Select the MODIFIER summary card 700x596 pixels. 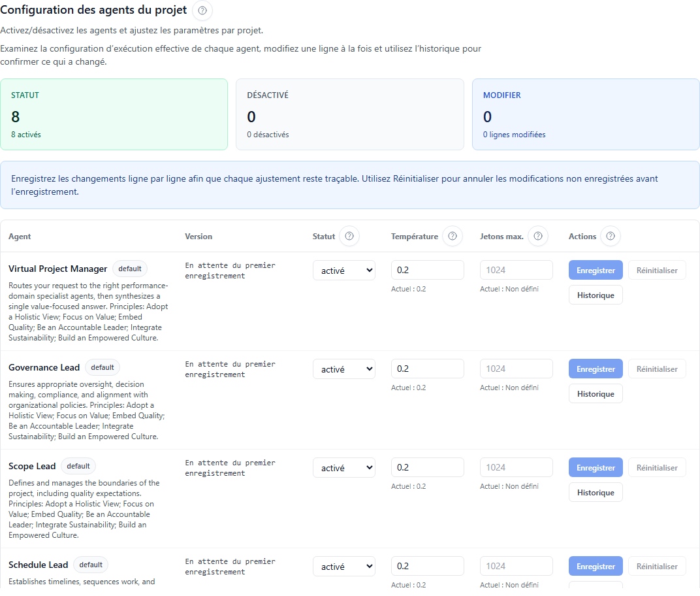tap(585, 115)
